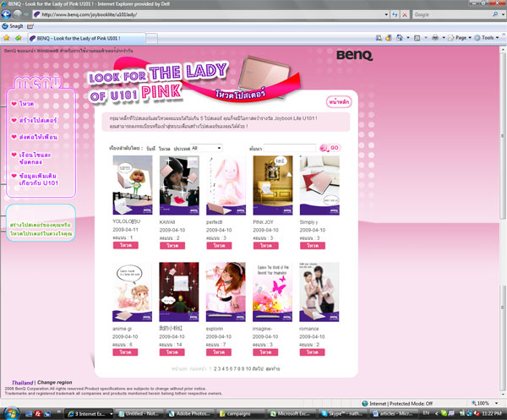Vote for the poster with 14 points
Screen dimensions: 507x420
click(172, 352)
